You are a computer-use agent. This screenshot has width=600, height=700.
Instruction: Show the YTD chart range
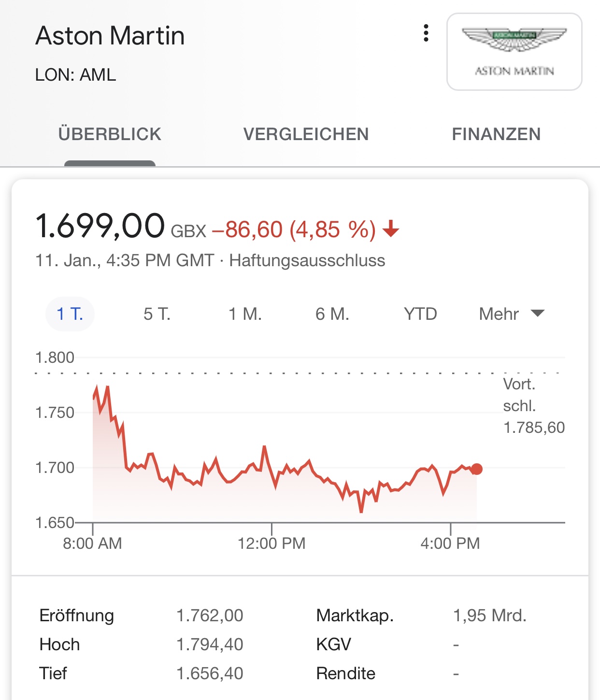pos(420,314)
